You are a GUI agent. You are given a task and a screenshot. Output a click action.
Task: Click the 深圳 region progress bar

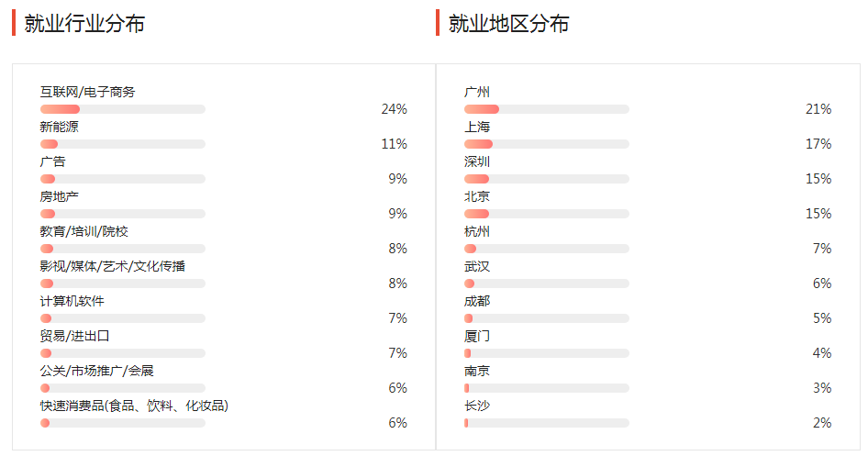(x=546, y=179)
